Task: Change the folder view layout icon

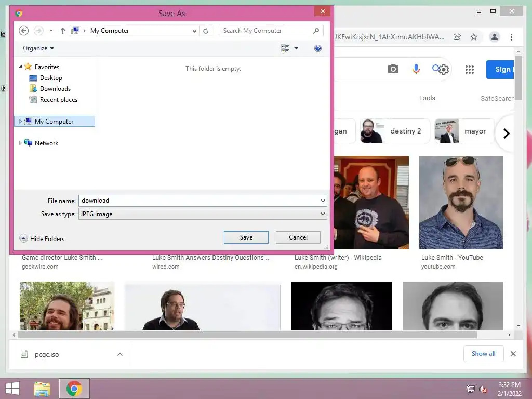Action: point(285,48)
